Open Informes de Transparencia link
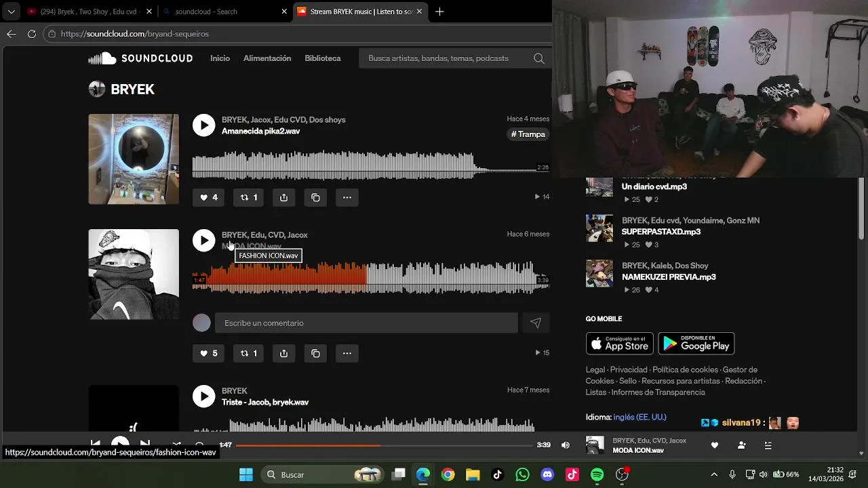The width and height of the screenshot is (868, 488). (x=658, y=392)
